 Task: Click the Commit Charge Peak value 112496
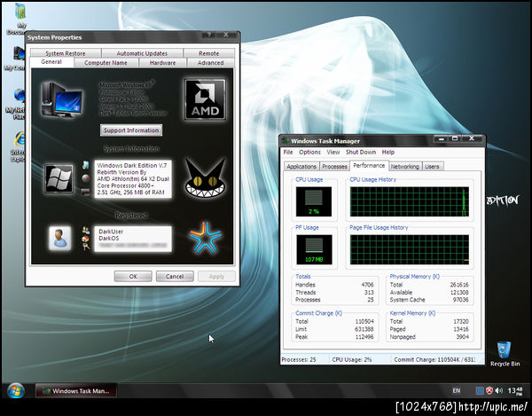coord(364,337)
